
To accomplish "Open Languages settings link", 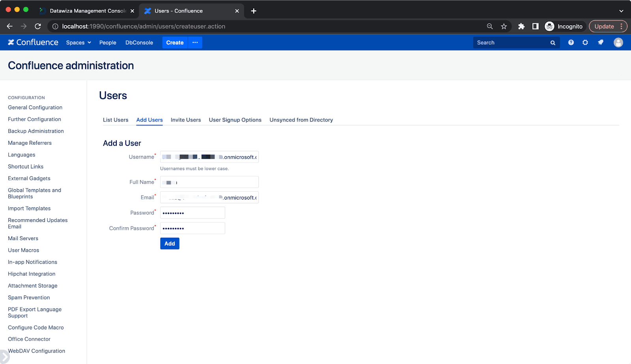I will pyautogui.click(x=22, y=155).
